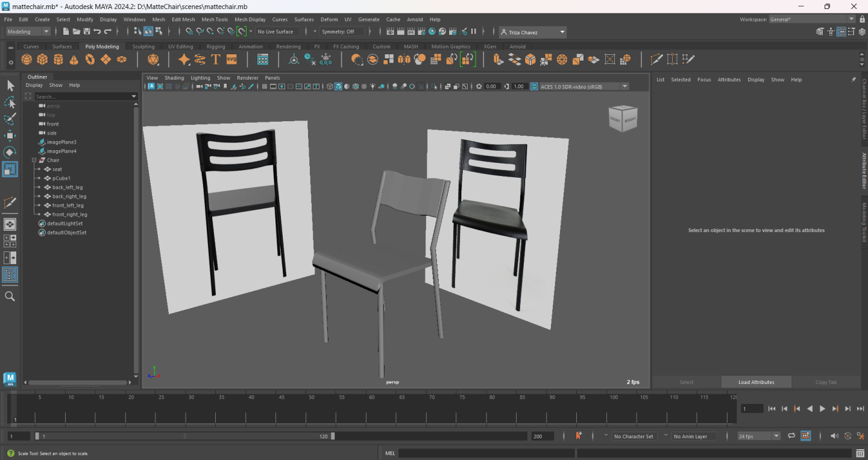Click the Multi-Cut tool shelf icon
The height and width of the screenshot is (460, 868).
657,59
